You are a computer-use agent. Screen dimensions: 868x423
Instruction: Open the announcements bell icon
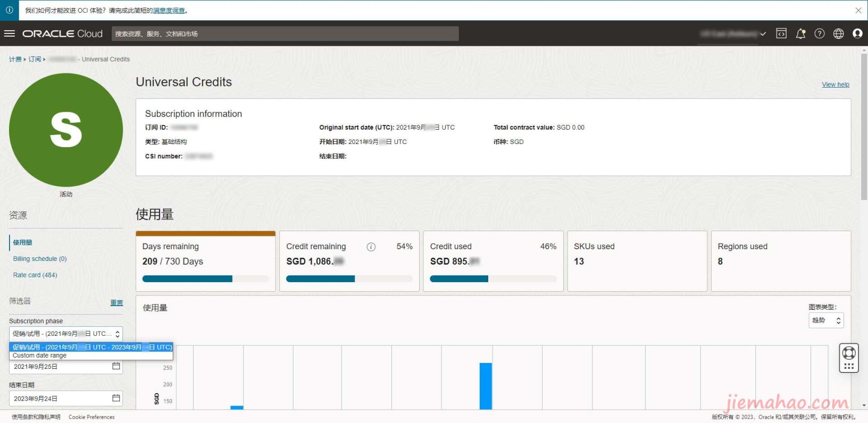[x=800, y=33]
